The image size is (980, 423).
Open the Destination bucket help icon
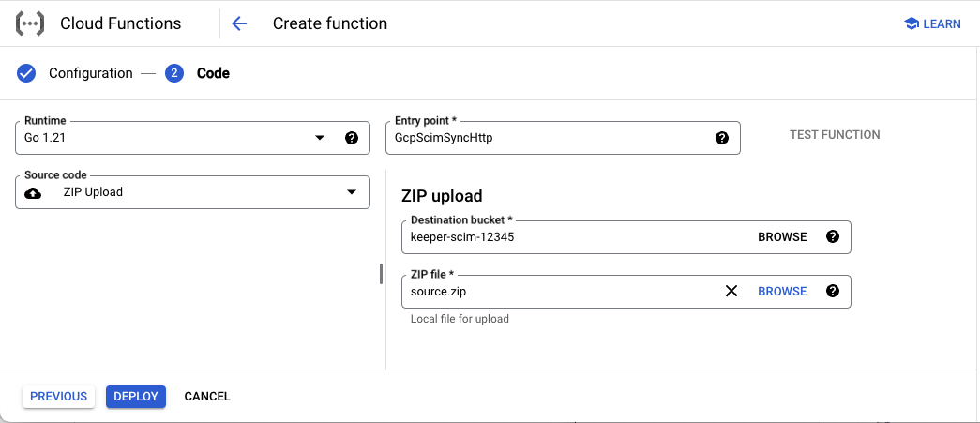(832, 237)
